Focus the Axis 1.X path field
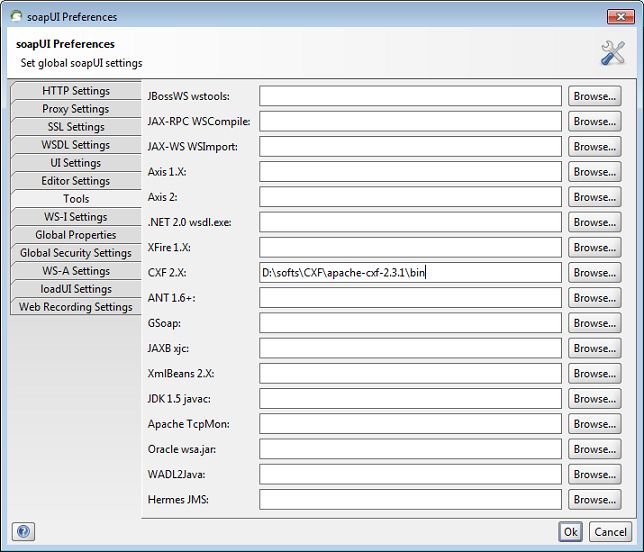 [x=410, y=172]
